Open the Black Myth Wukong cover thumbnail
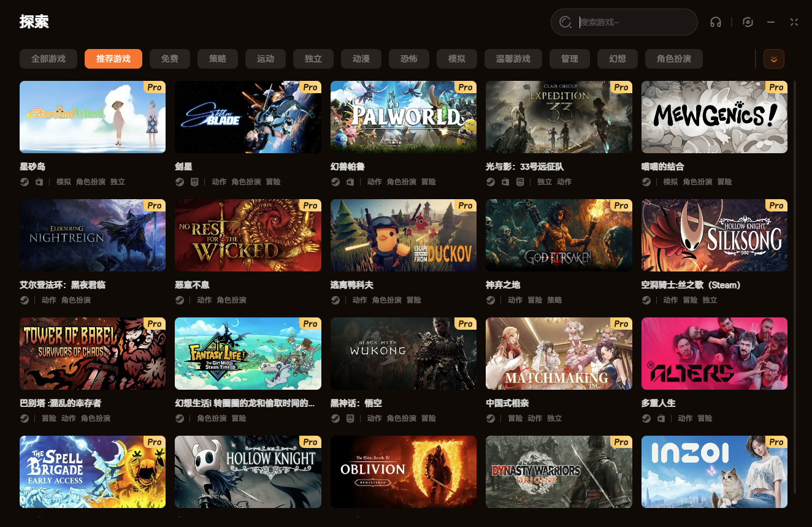Viewport: 812px width, 527px height. 404,354
